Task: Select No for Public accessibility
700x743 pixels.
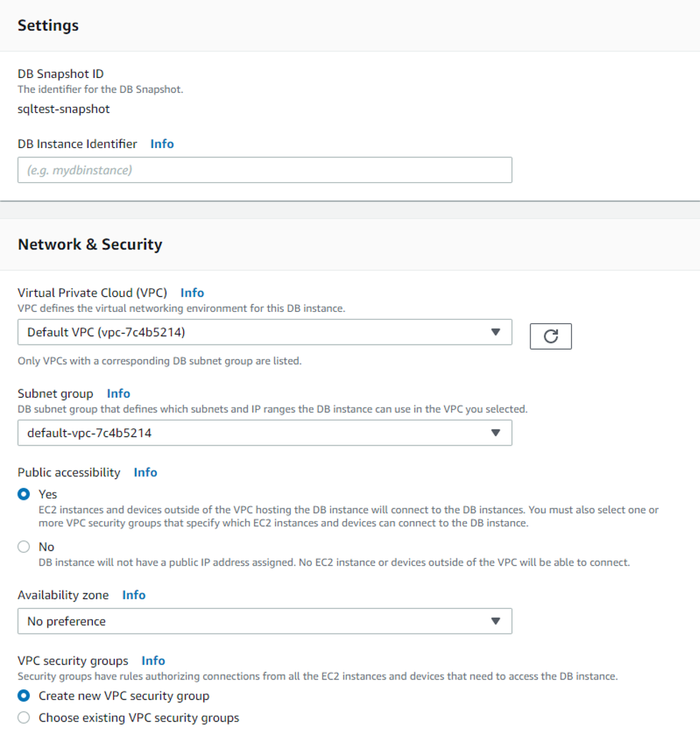Action: tap(24, 547)
